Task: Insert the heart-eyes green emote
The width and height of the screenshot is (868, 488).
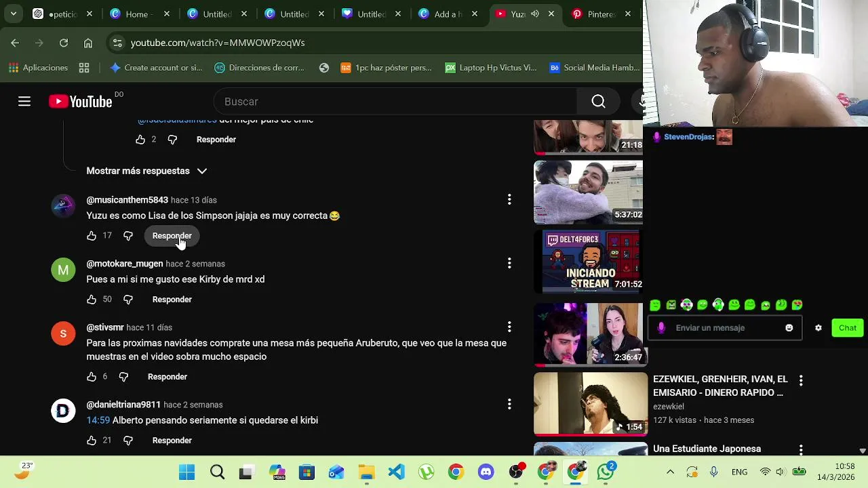Action: [x=797, y=305]
